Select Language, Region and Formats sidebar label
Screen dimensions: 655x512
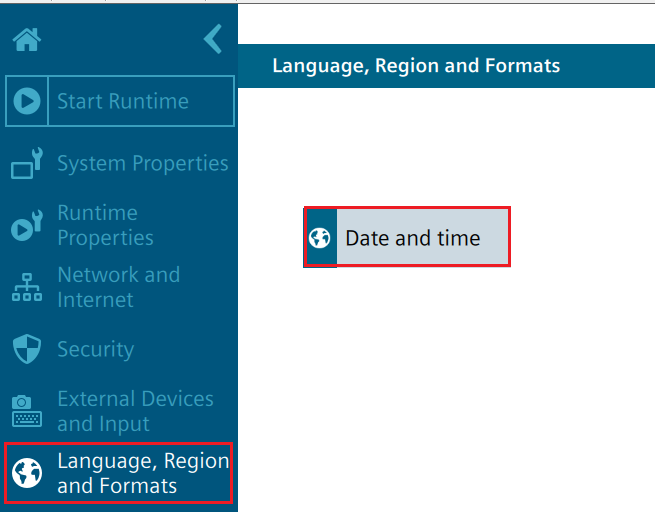(x=143, y=473)
